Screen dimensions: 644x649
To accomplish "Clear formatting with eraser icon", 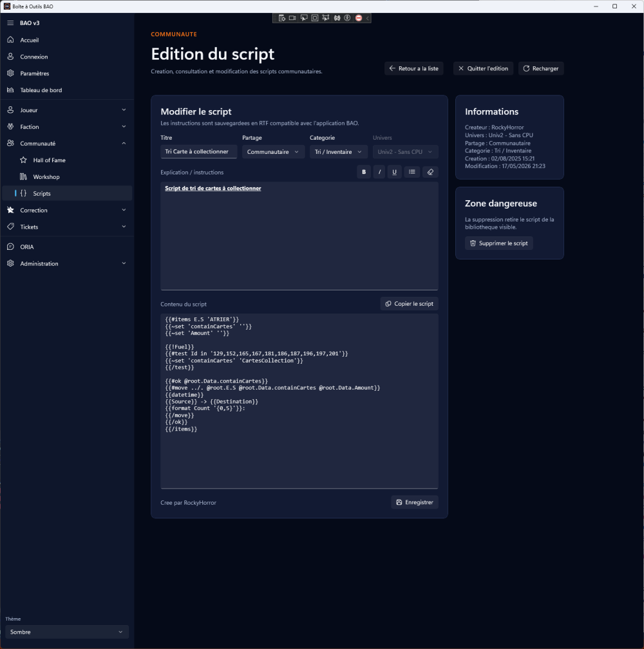I will tap(430, 172).
